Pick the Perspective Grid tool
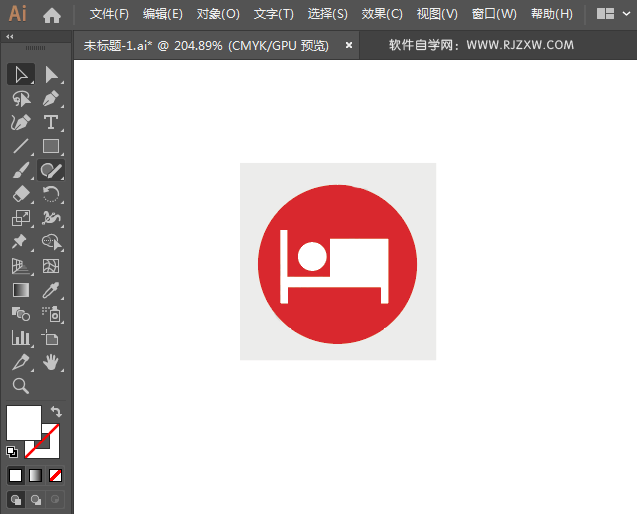This screenshot has width=637, height=514. pyautogui.click(x=21, y=266)
